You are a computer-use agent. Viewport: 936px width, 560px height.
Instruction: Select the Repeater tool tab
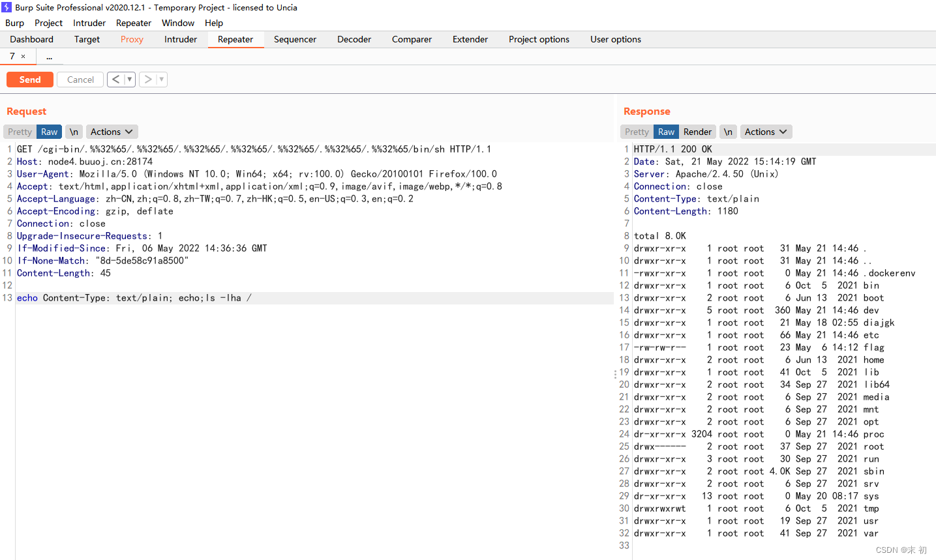(x=235, y=39)
